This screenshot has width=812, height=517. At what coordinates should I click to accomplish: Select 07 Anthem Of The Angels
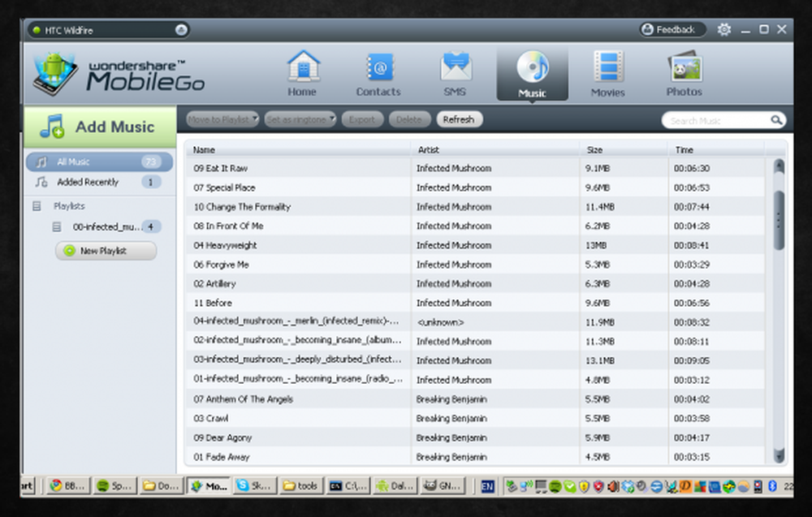coord(475,399)
